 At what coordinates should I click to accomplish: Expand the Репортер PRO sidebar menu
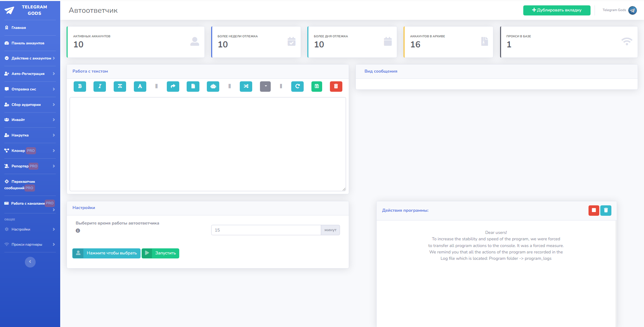pyautogui.click(x=30, y=166)
